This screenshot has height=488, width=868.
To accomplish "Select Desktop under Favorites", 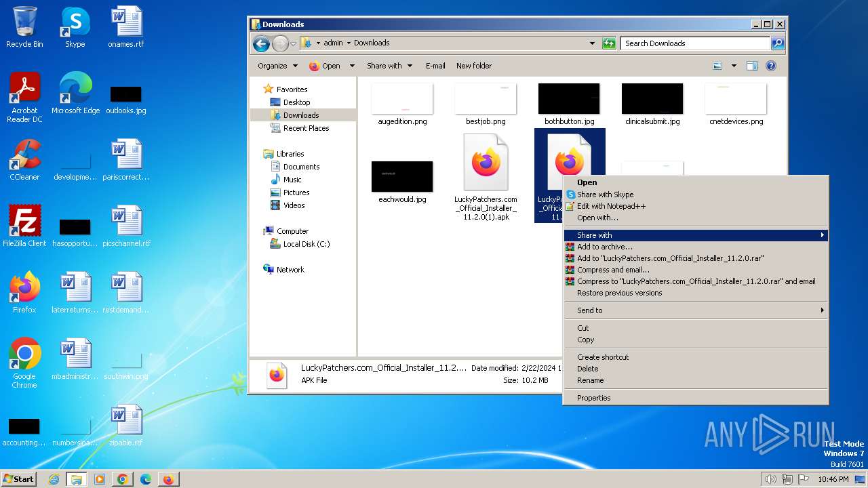I will (296, 102).
